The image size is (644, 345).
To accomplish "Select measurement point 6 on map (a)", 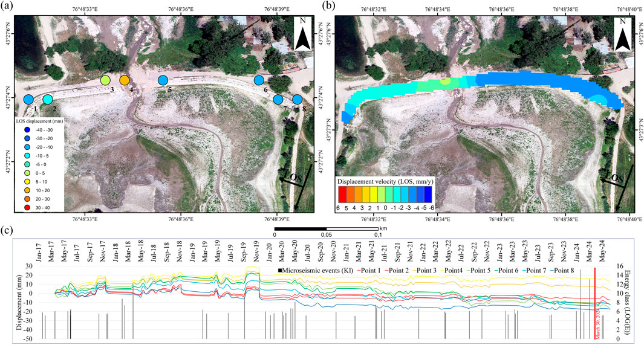I will (x=259, y=80).
